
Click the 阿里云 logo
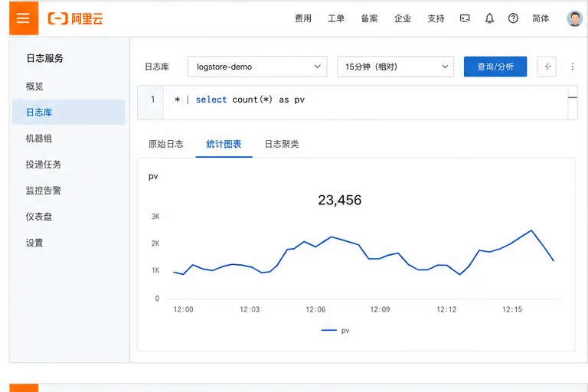pos(75,18)
